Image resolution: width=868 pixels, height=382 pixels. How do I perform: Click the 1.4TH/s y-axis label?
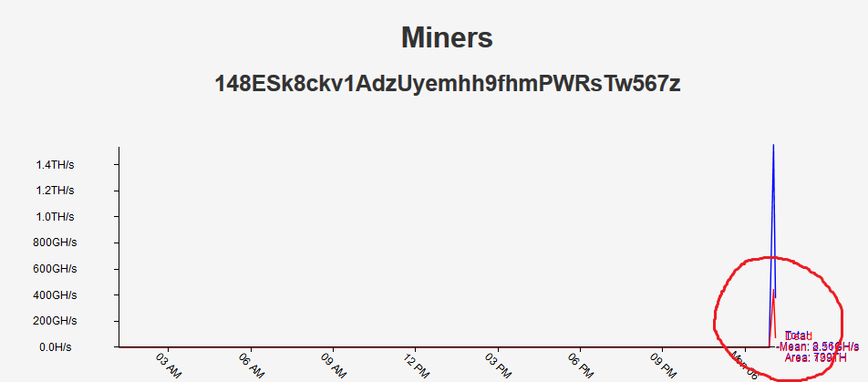coord(56,164)
